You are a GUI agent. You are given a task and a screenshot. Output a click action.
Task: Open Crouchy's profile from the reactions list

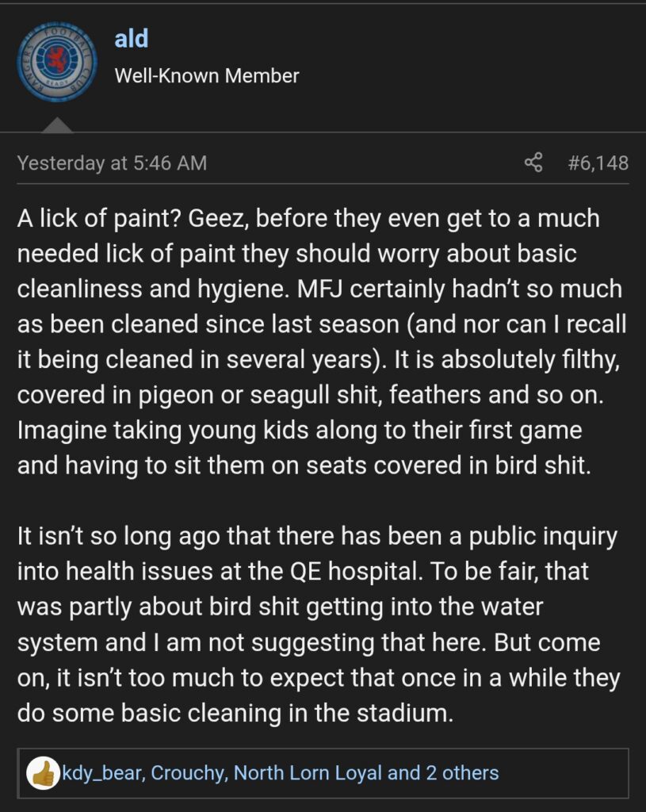(187, 773)
